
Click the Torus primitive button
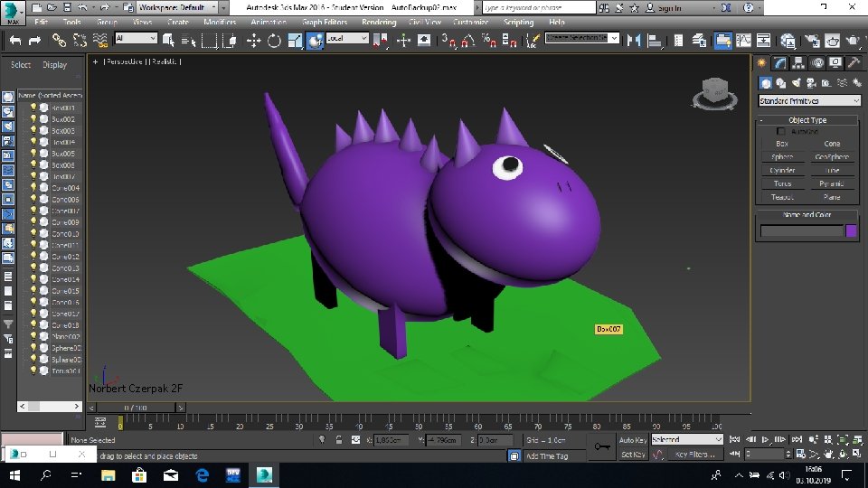pos(782,183)
